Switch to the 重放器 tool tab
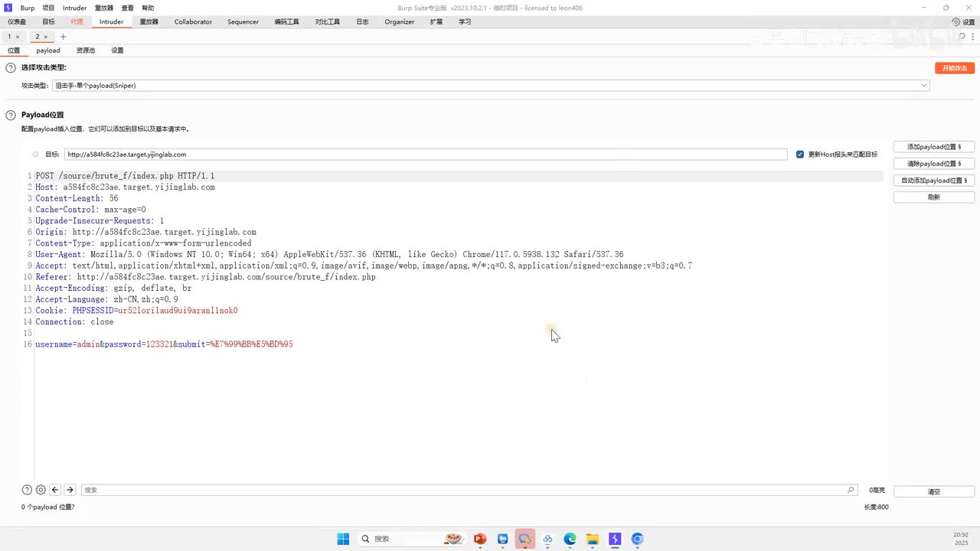The image size is (980, 551). tap(149, 22)
